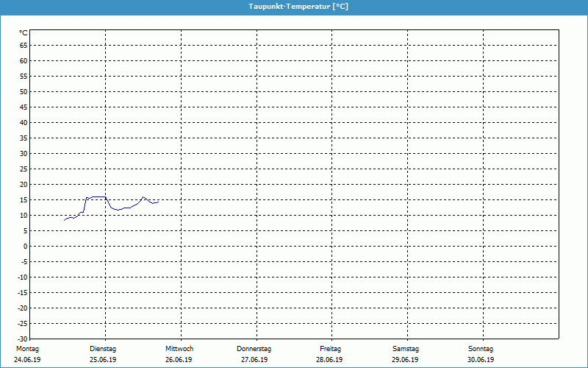Click the °C unit label on axis

24,33
